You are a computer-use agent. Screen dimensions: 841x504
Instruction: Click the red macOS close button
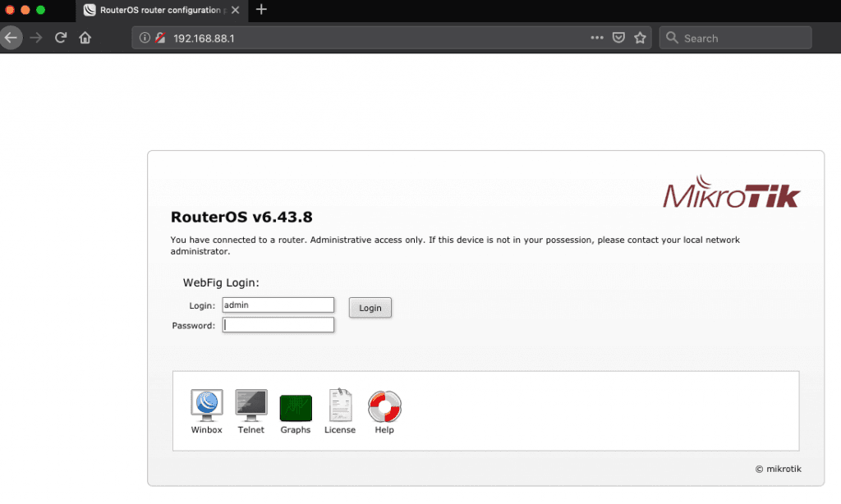[10, 10]
